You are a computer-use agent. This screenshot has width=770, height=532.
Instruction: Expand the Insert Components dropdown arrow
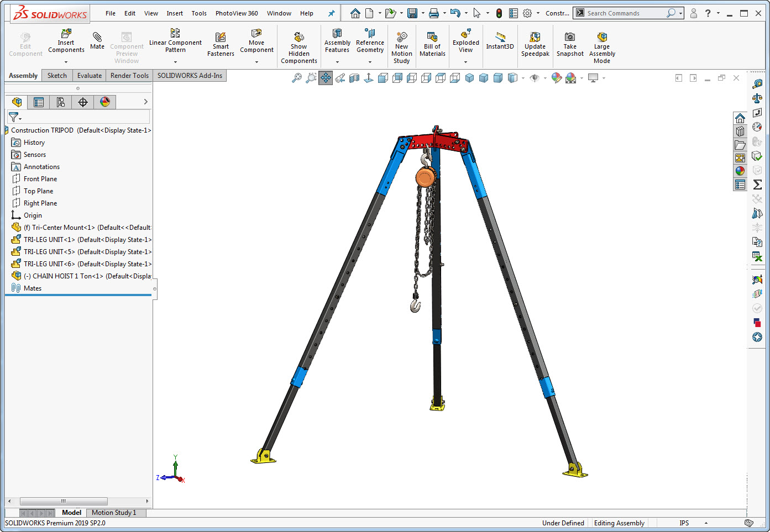tap(66, 62)
